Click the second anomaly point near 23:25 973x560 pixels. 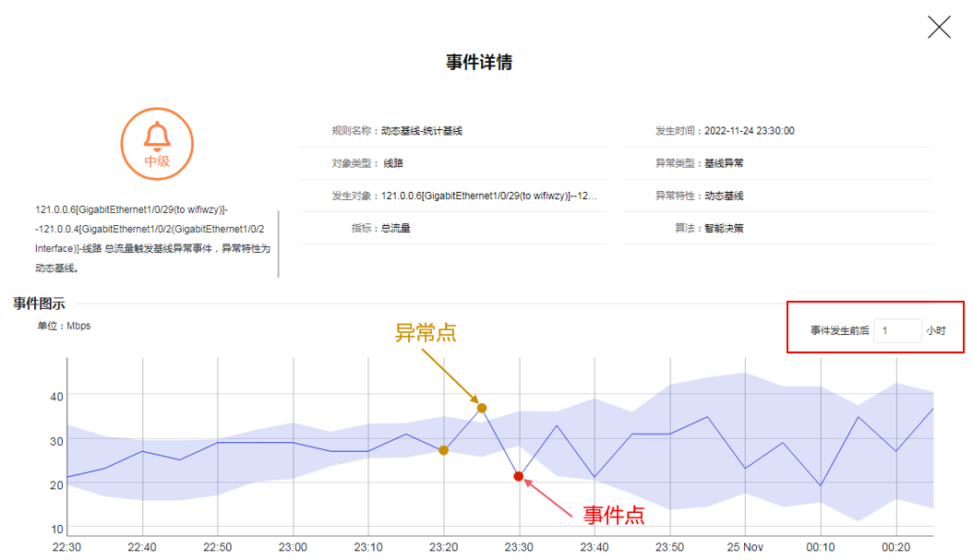[x=481, y=406]
